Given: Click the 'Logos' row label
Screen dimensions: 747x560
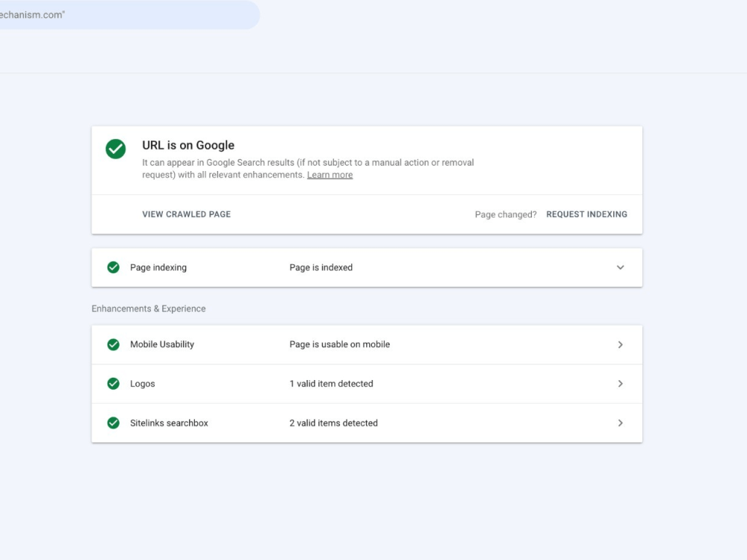Looking at the screenshot, I should coord(143,384).
